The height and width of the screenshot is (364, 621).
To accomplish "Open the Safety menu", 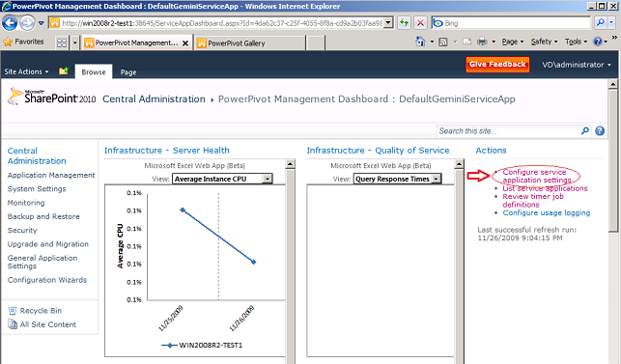I will (x=544, y=42).
